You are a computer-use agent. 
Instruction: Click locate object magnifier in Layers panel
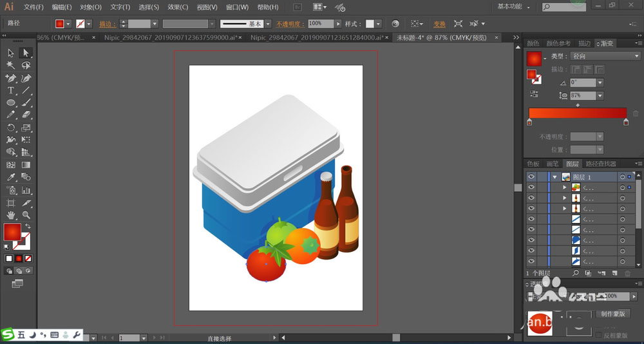[576, 273]
